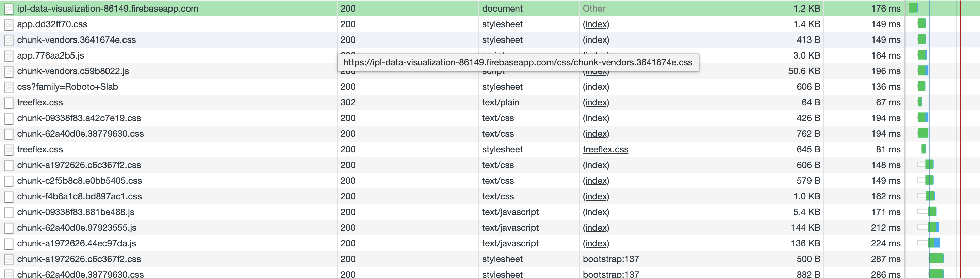Select the chunk-a1972626.44ec97da.js request name
980x279 pixels.
click(x=77, y=243)
